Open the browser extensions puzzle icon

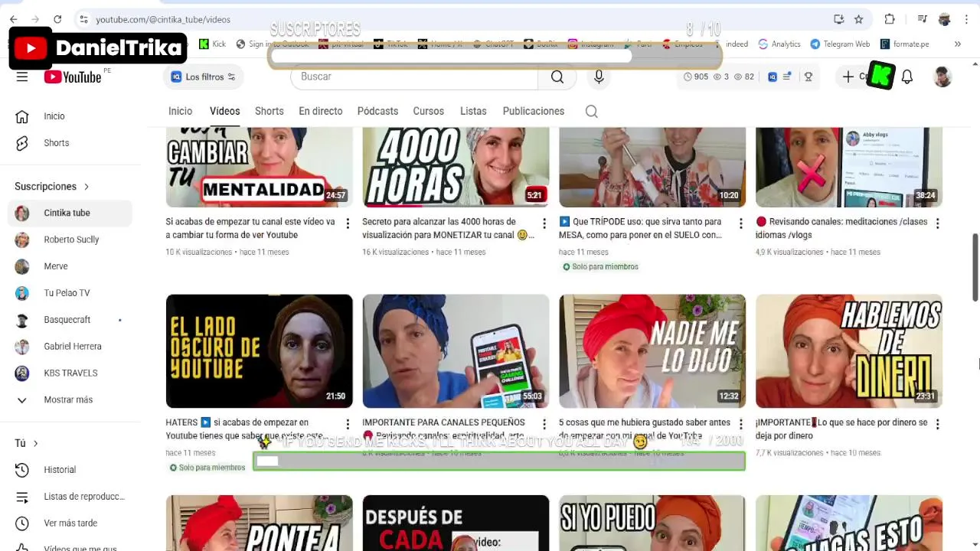pos(889,19)
